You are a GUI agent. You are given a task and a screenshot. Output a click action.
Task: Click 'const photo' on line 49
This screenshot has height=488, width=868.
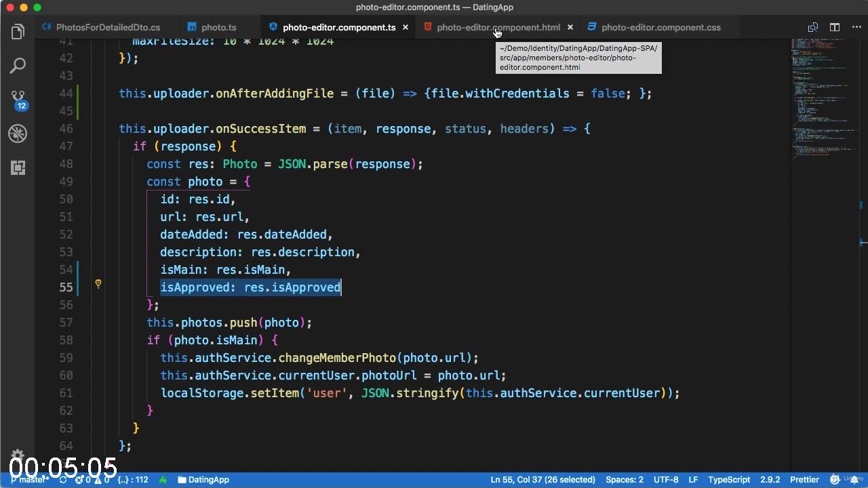[184, 182]
